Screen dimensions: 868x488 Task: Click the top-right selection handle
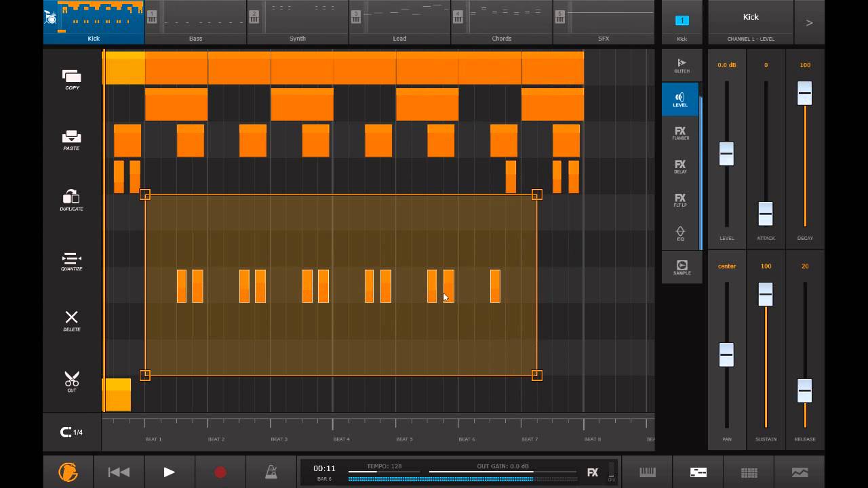(x=536, y=195)
